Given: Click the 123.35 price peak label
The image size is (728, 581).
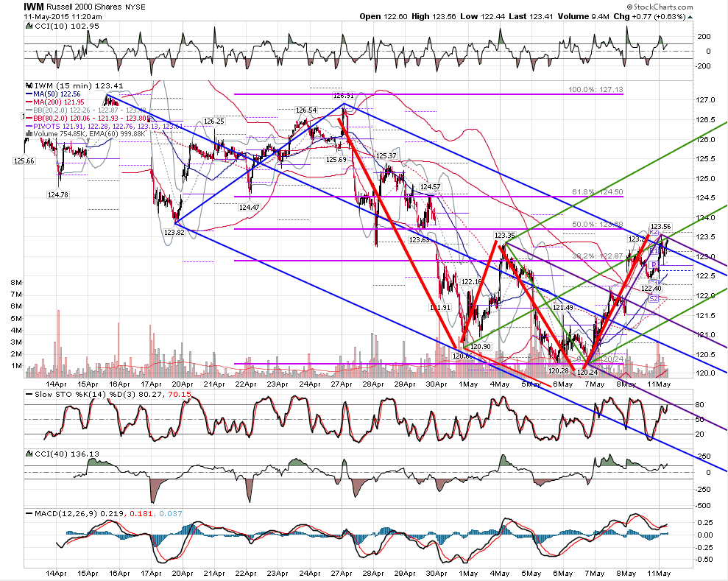Looking at the screenshot, I should point(504,236).
